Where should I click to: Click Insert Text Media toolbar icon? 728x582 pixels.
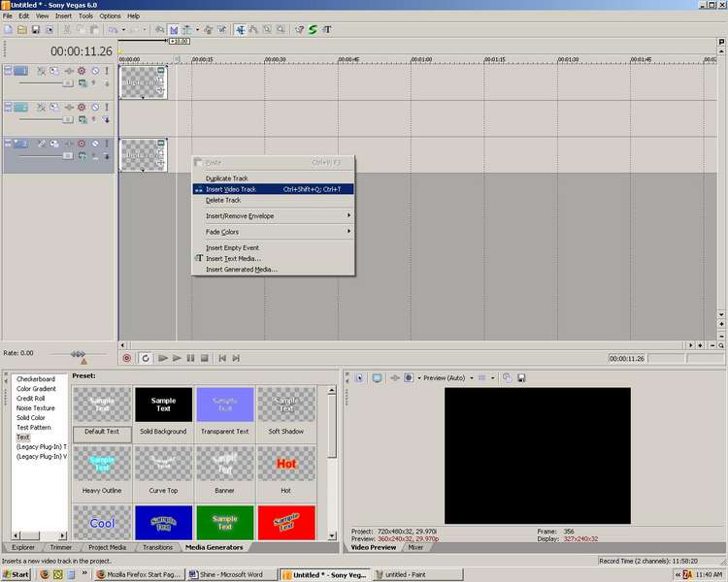[x=327, y=30]
